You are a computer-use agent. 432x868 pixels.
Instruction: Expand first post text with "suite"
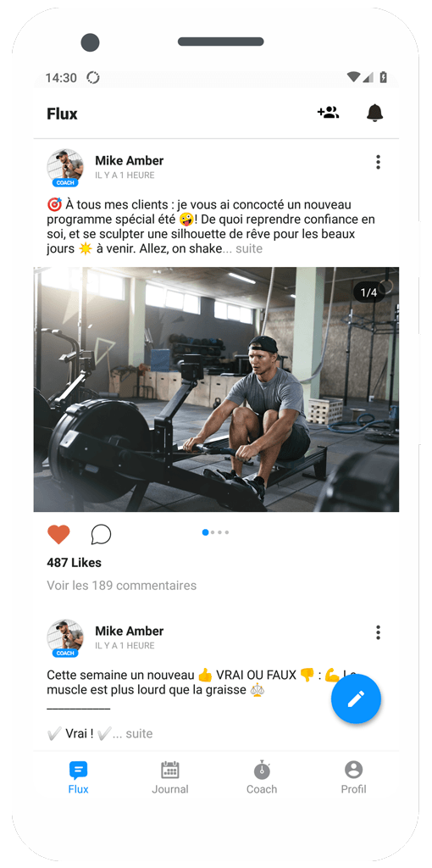(x=249, y=249)
